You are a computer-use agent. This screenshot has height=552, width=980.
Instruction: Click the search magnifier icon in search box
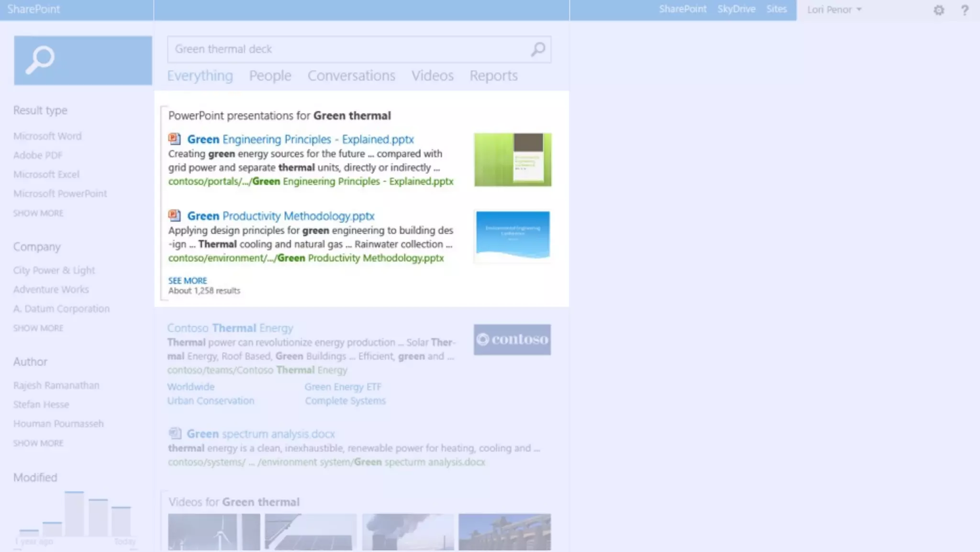[538, 49]
